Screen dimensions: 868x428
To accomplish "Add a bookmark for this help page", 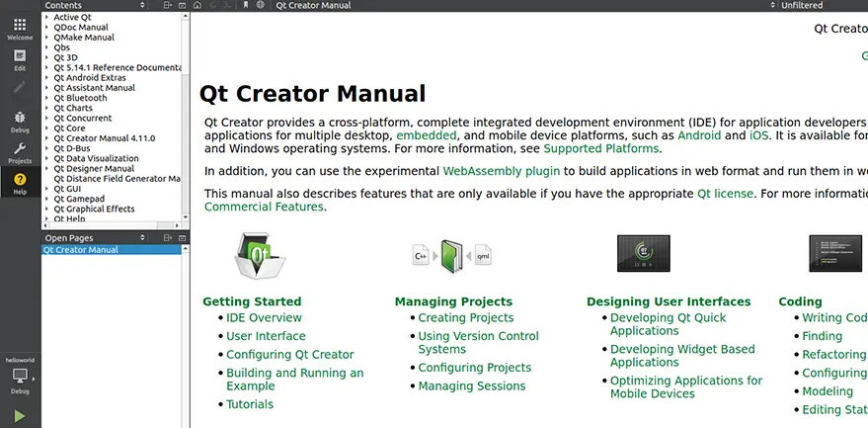I will coord(246,5).
